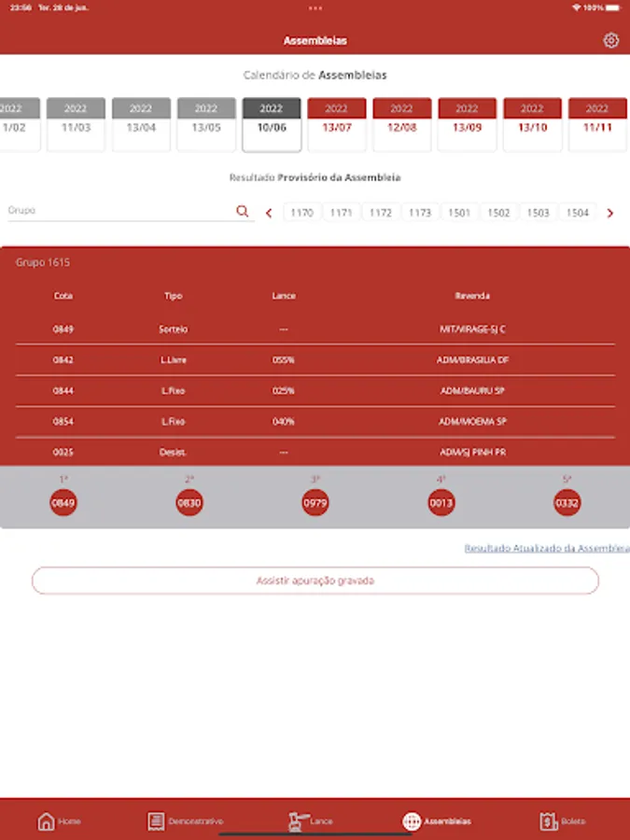Image resolution: width=630 pixels, height=840 pixels.
Task: Tap the battery indicator in status bar
Action: click(x=614, y=8)
